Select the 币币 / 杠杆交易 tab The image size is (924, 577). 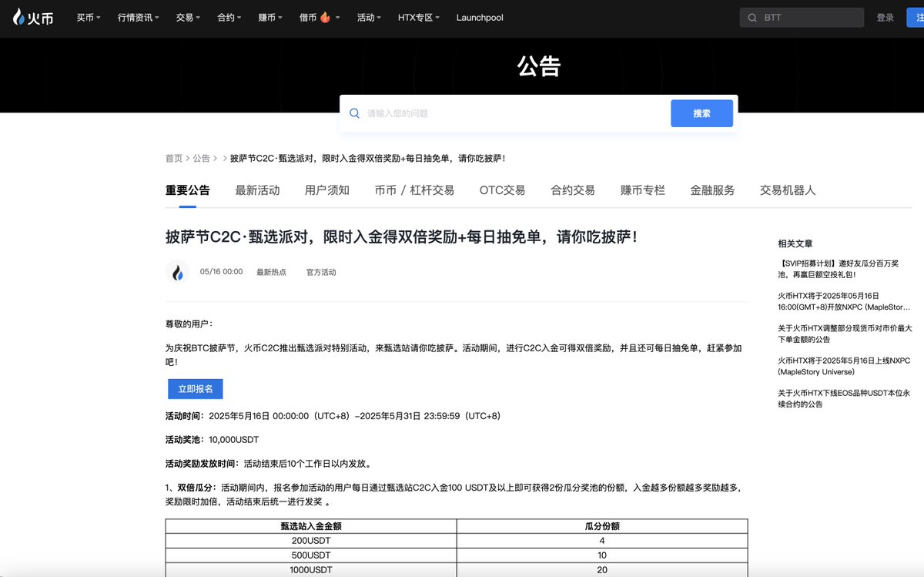[414, 190]
